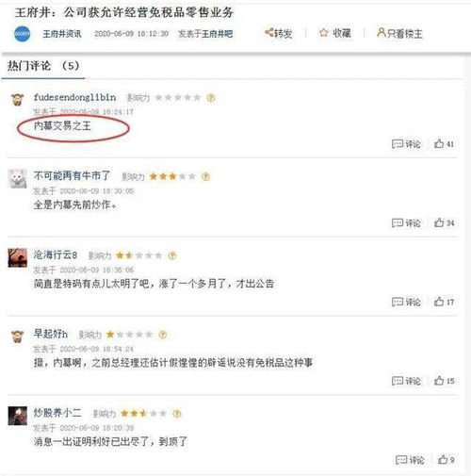
Task: Open username 早起好h profile
Action: [x=51, y=334]
